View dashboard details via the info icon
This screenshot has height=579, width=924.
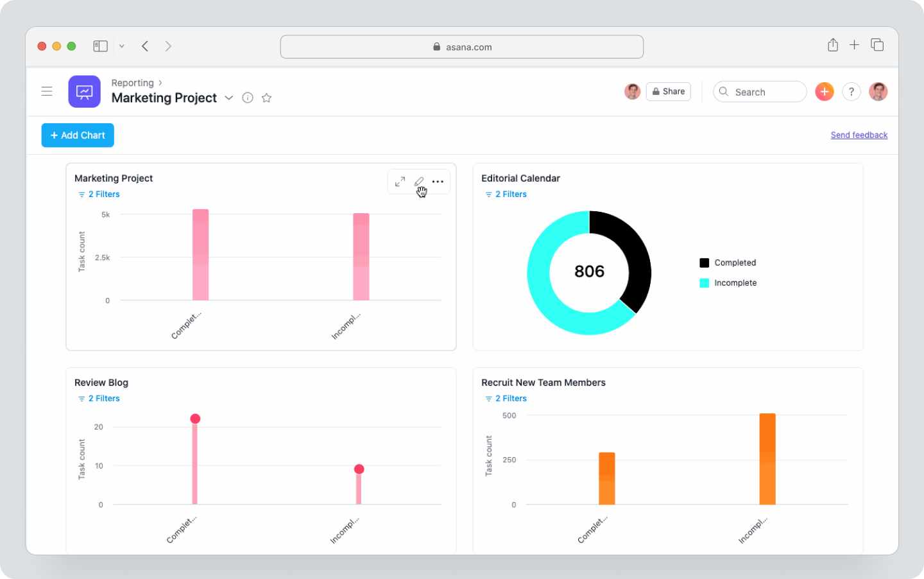[x=248, y=98]
